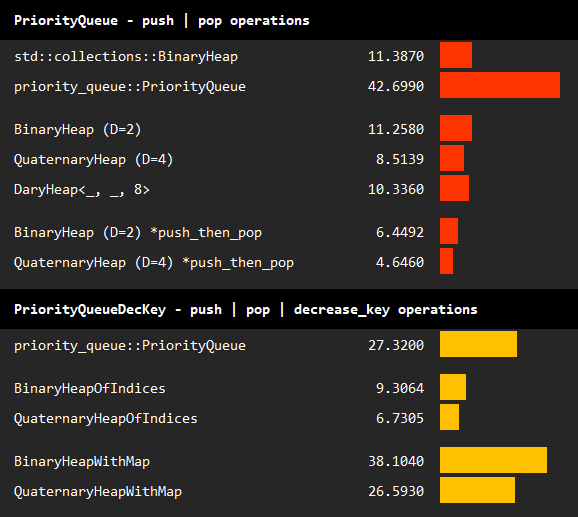This screenshot has width=578, height=517.
Task: Select BinaryHeap (D=2) *push_then_pop label
Action: (138, 233)
